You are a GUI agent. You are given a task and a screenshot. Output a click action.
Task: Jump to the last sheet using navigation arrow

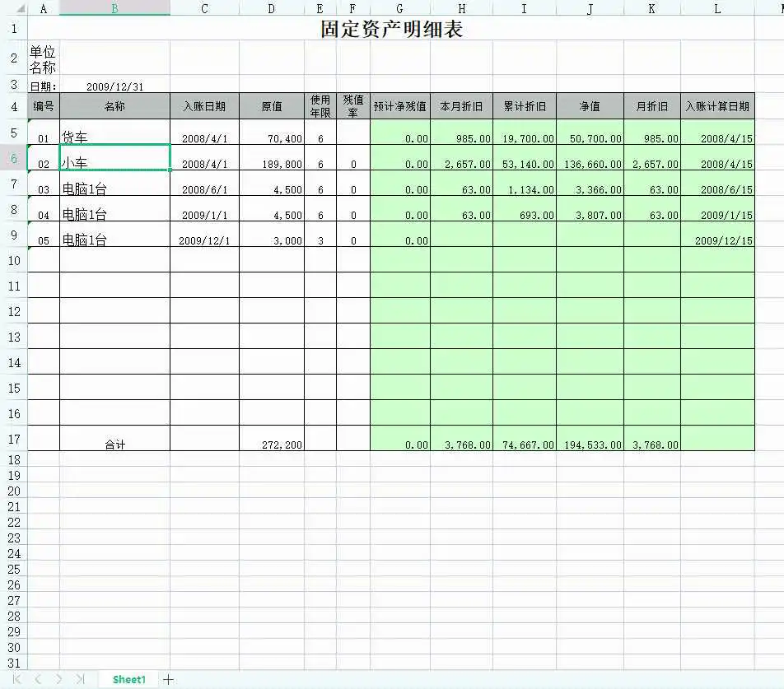[x=80, y=679]
